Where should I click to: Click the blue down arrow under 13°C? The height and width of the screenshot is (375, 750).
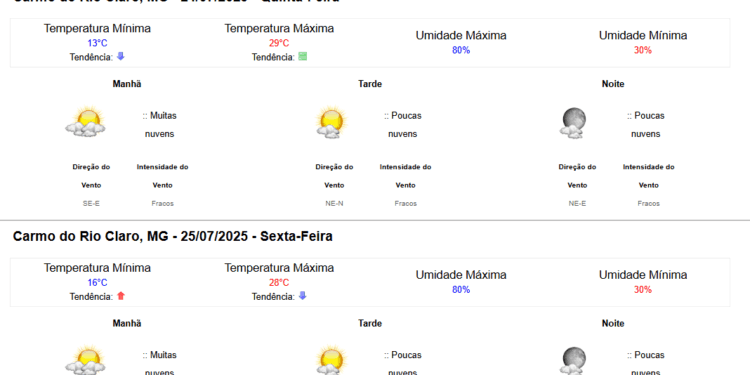click(x=121, y=56)
